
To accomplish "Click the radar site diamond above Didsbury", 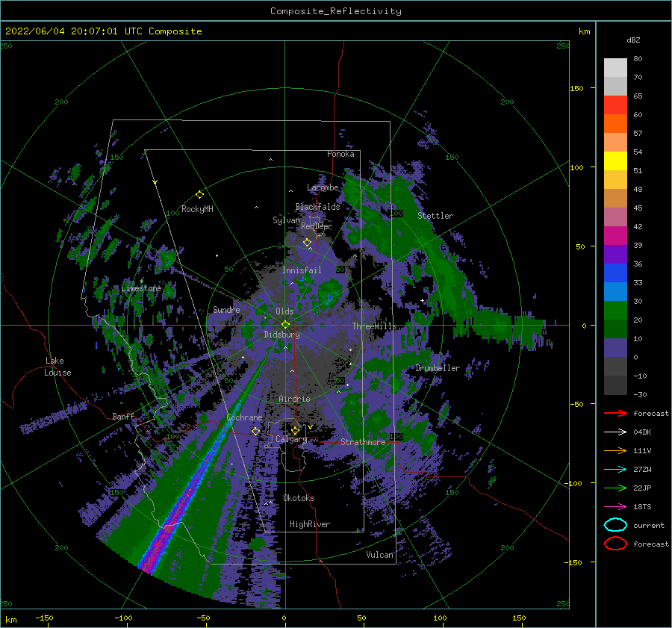I will point(285,325).
